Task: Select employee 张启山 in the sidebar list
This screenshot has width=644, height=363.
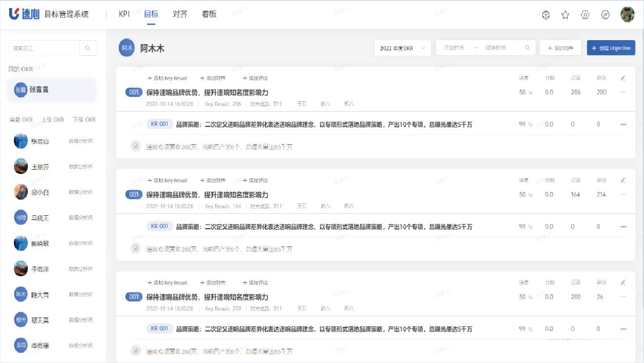Action: coord(40,141)
